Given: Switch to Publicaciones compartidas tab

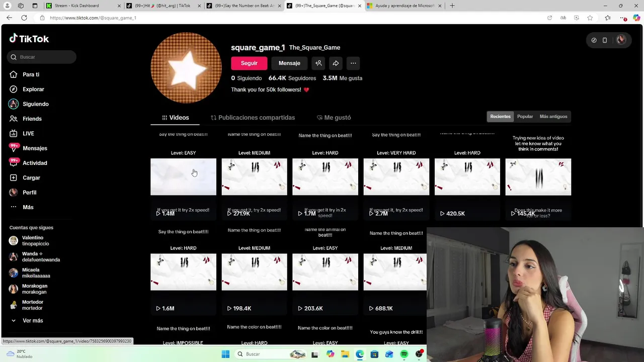Looking at the screenshot, I should click(253, 118).
